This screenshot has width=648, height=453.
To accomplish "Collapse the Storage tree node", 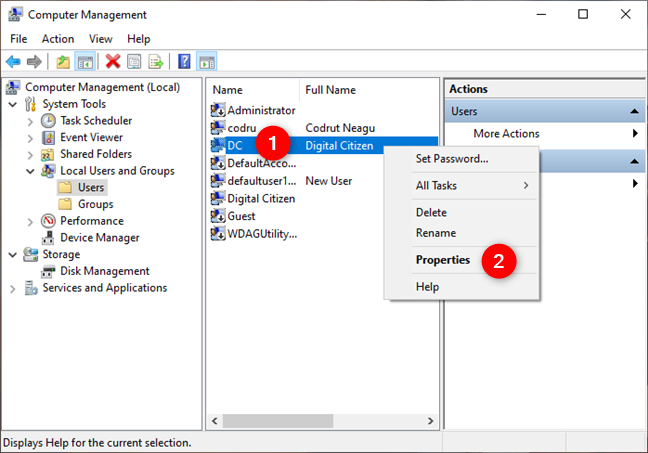I will click(x=13, y=255).
